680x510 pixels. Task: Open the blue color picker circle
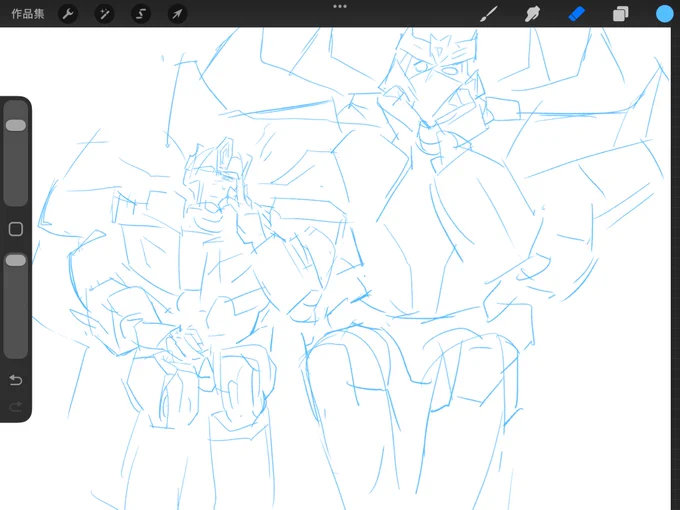pos(664,14)
